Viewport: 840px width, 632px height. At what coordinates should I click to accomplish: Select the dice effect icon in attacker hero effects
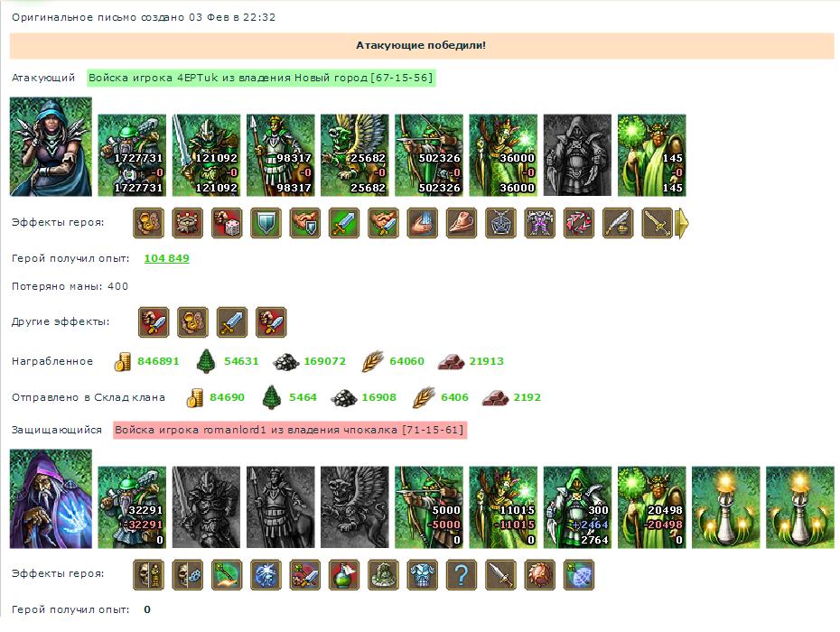(227, 223)
